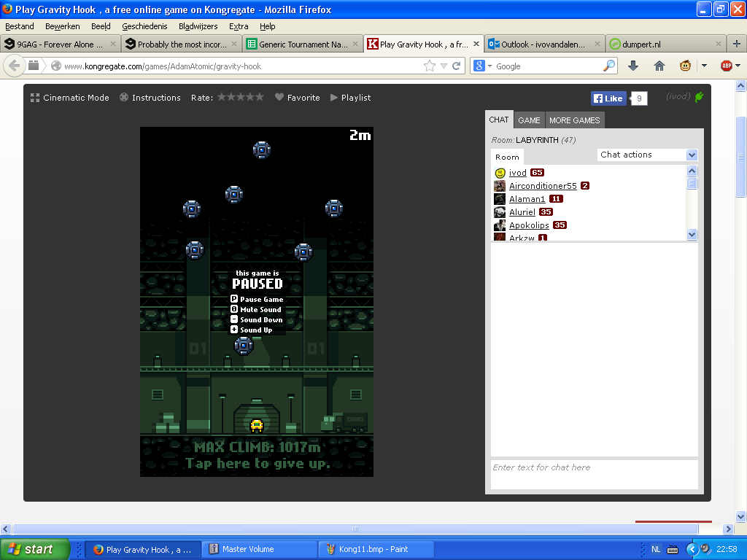The image size is (747, 560).
Task: Open the Bladwijzers menu
Action: tap(198, 26)
